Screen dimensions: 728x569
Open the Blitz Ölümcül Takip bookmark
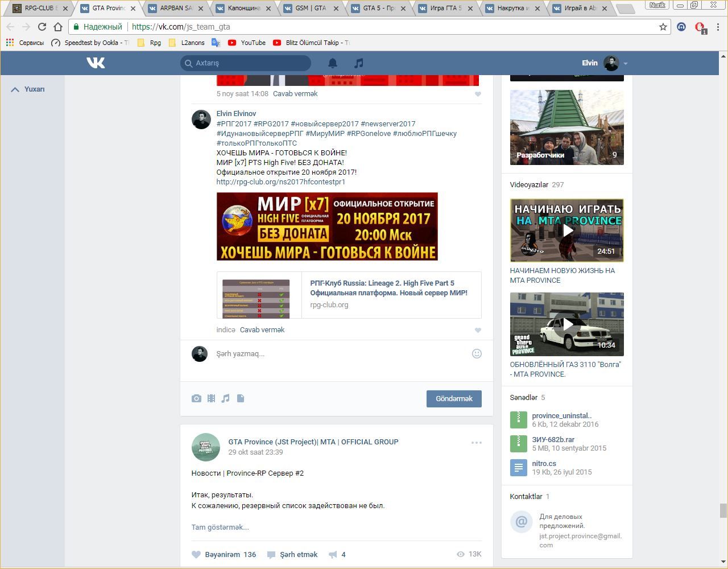click(311, 43)
